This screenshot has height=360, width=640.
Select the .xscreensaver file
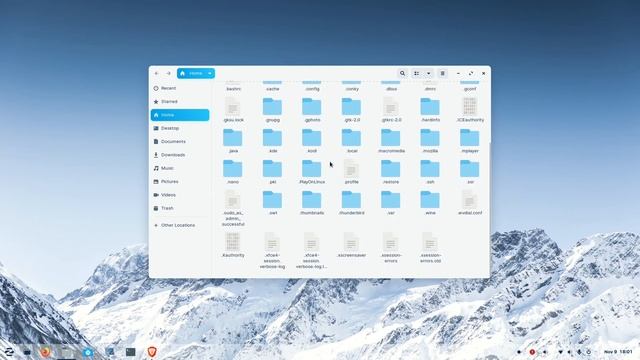point(351,242)
